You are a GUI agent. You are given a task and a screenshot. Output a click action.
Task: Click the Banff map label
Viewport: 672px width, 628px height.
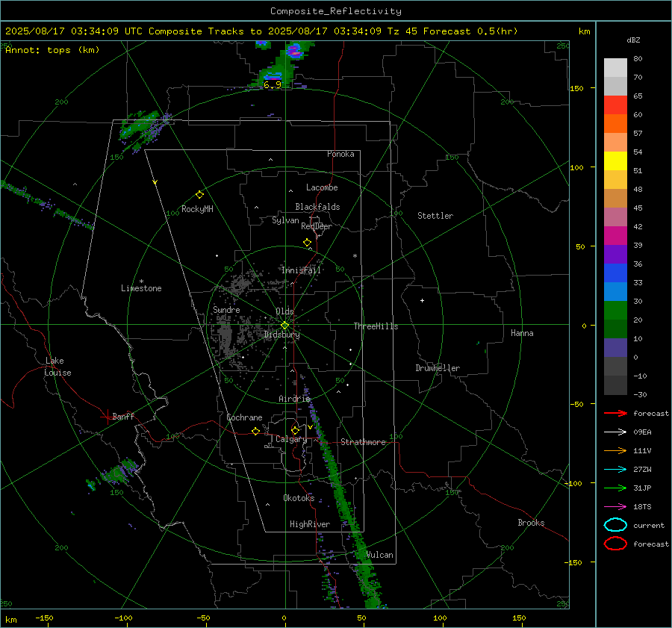(x=123, y=416)
